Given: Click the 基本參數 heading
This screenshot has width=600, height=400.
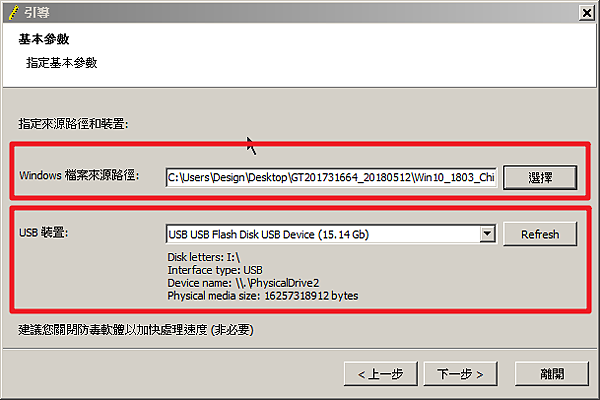Looking at the screenshot, I should pyautogui.click(x=44, y=39).
